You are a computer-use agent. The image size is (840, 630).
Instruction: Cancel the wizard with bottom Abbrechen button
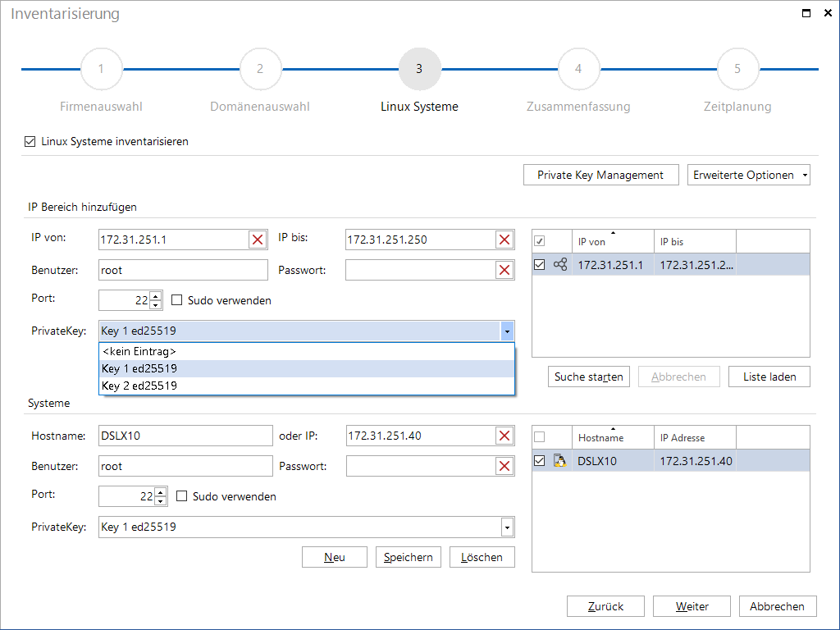778,606
